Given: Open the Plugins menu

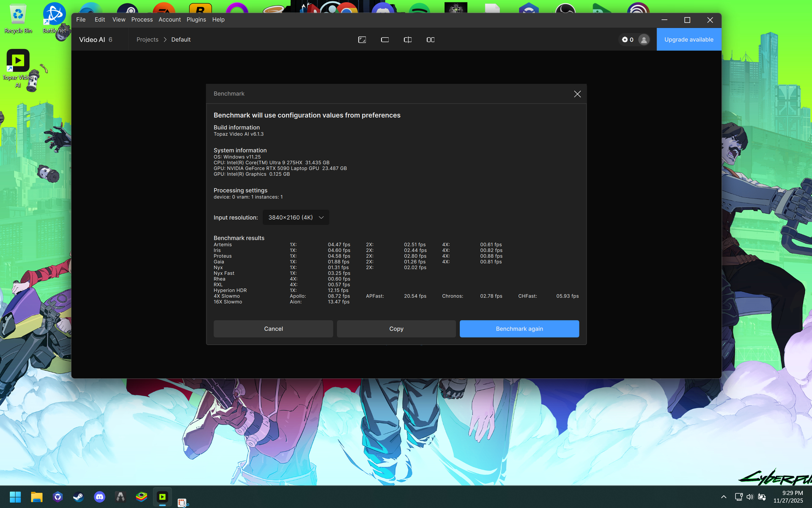Looking at the screenshot, I should 196,19.
